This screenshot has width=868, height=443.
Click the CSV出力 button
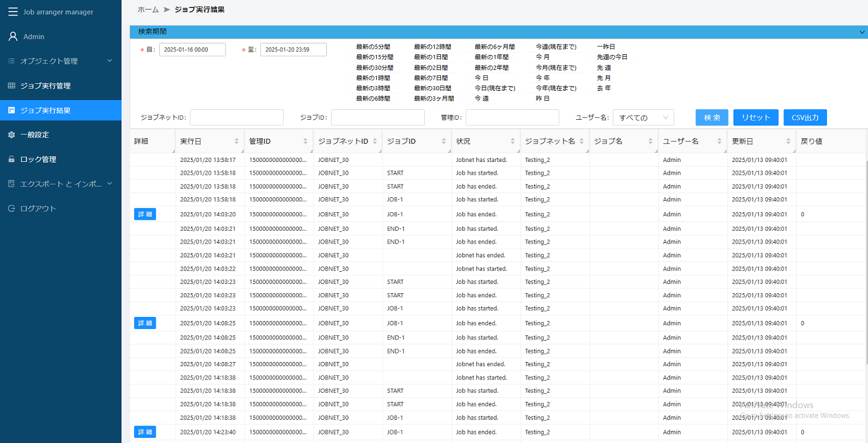click(805, 117)
